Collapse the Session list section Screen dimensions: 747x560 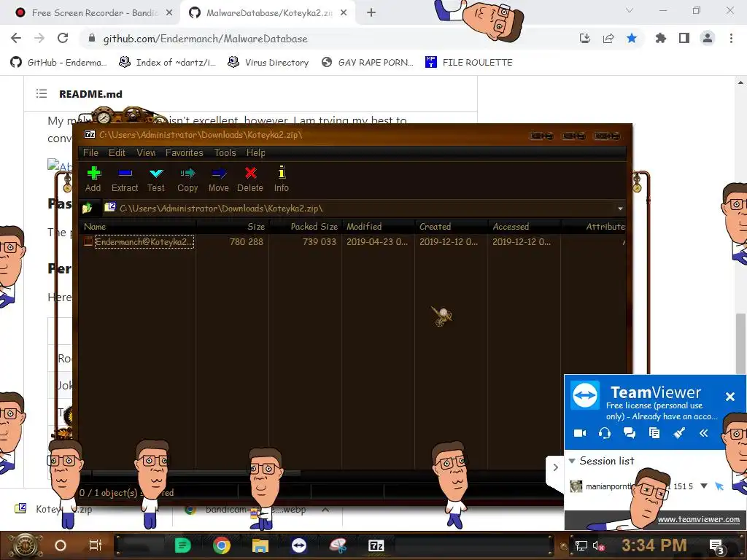pyautogui.click(x=572, y=461)
